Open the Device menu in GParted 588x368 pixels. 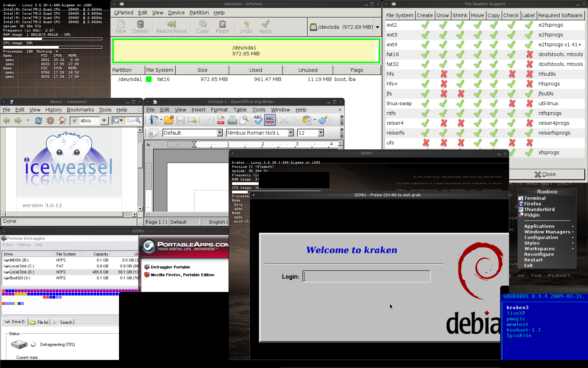[176, 13]
